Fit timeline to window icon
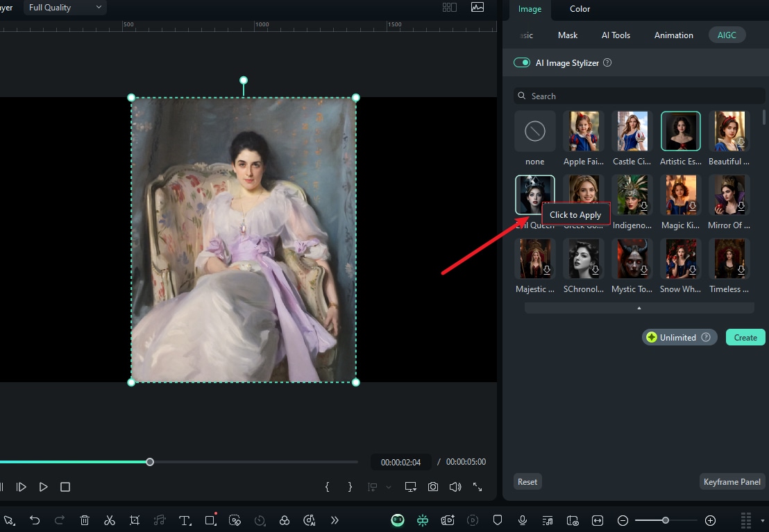Screen dimensions: 769x532 point(598,520)
